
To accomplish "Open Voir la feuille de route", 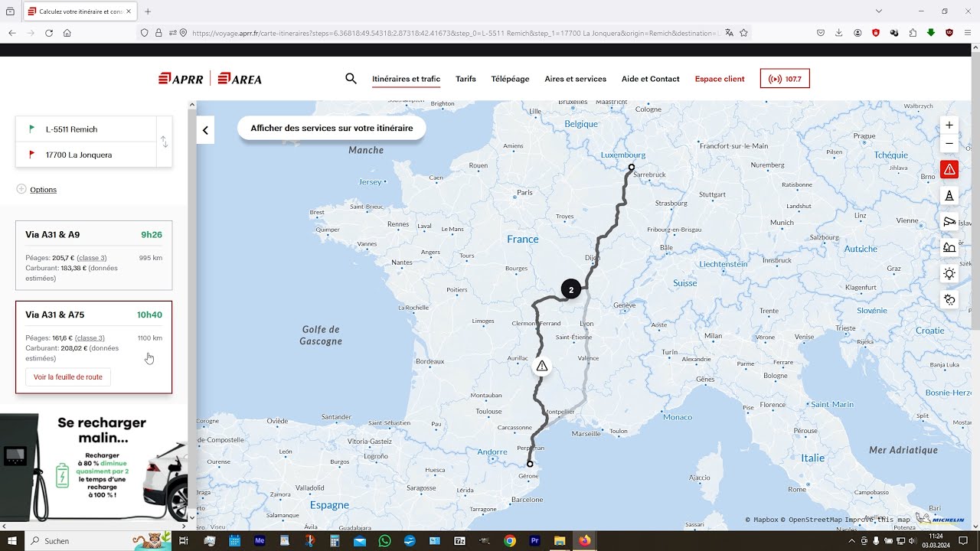I will coord(68,377).
